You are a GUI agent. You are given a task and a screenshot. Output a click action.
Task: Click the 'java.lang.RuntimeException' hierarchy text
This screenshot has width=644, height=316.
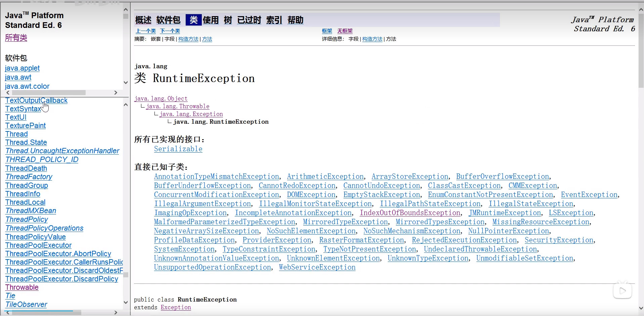coord(221,122)
